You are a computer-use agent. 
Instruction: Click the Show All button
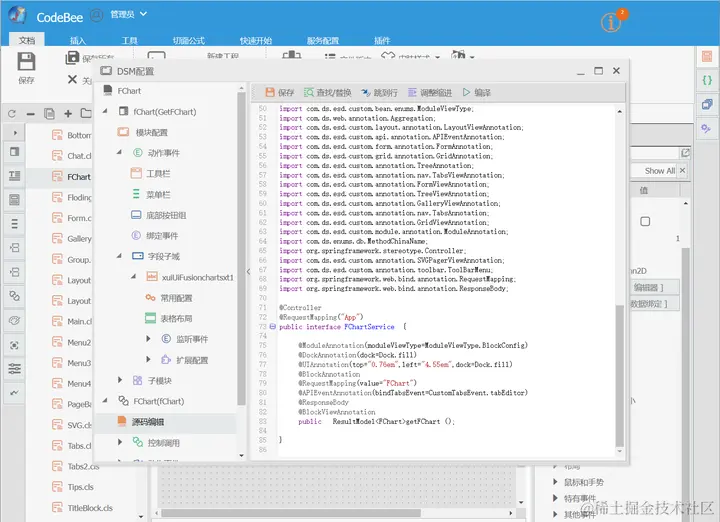[x=659, y=171]
